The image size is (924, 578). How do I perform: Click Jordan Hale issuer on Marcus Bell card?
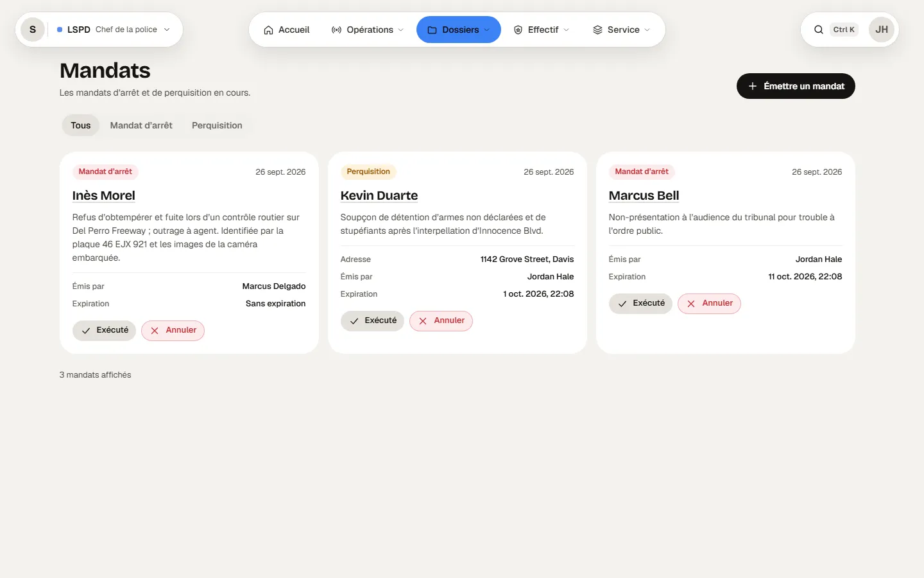tap(819, 259)
